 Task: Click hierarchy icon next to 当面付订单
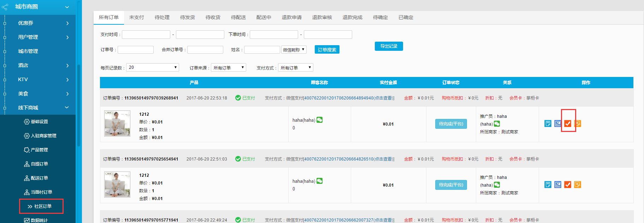(x=26, y=192)
